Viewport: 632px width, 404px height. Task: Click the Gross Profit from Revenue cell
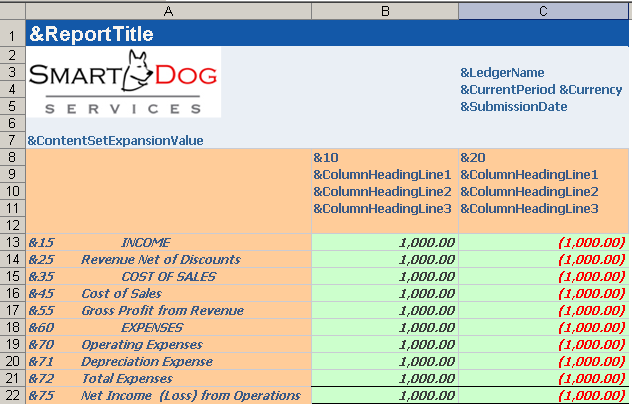(168, 310)
